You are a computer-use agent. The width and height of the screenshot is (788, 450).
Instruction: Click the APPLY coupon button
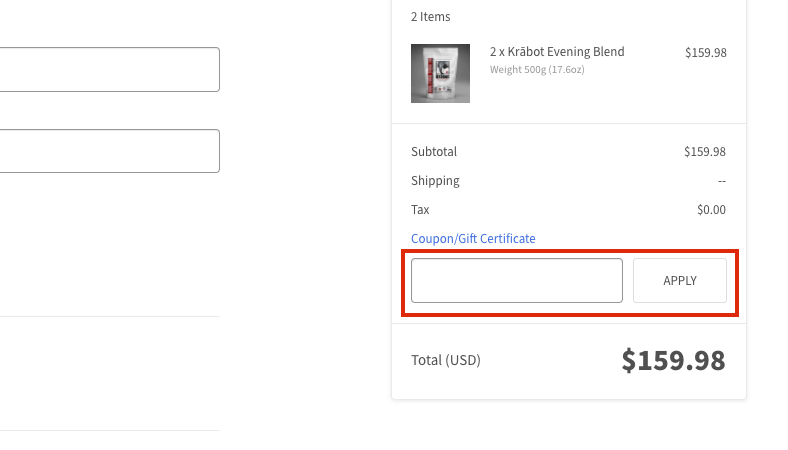[x=679, y=281]
